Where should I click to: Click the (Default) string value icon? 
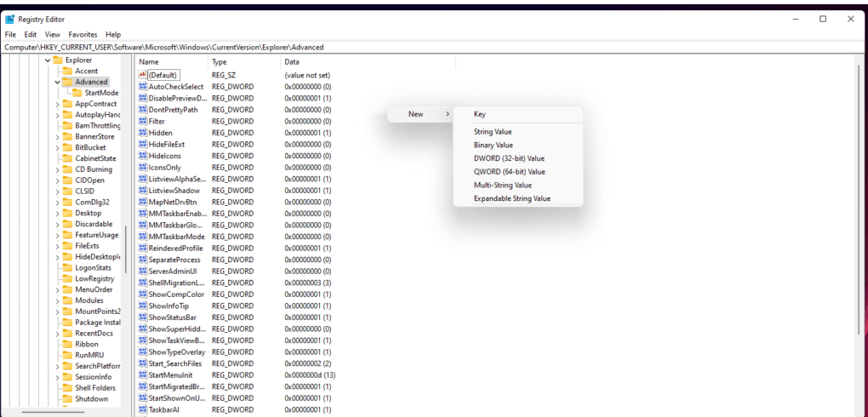[143, 75]
